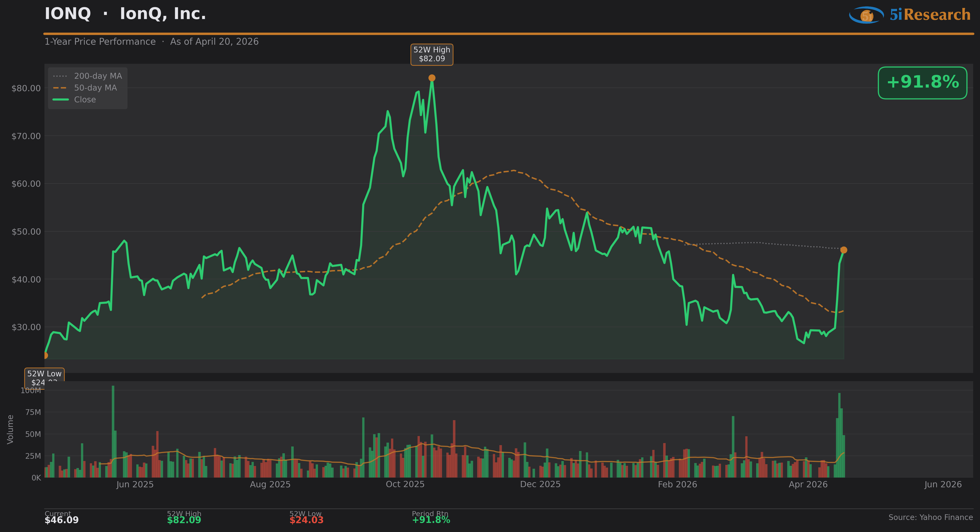Click the +91.8% return badge

coord(922,83)
